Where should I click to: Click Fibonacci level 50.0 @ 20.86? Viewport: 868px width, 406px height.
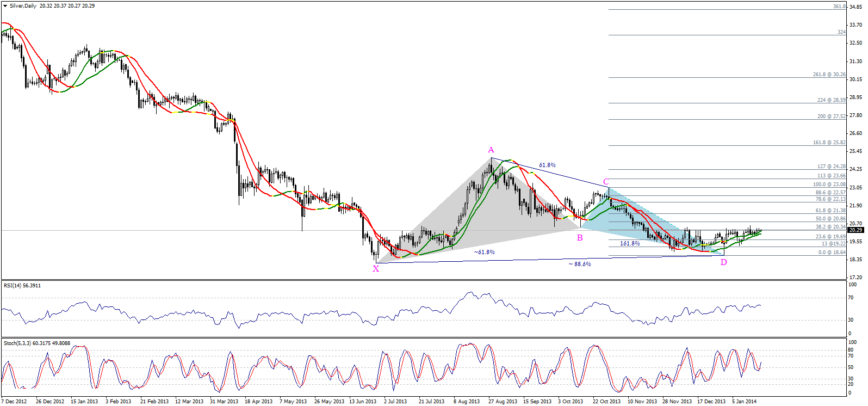pyautogui.click(x=830, y=219)
